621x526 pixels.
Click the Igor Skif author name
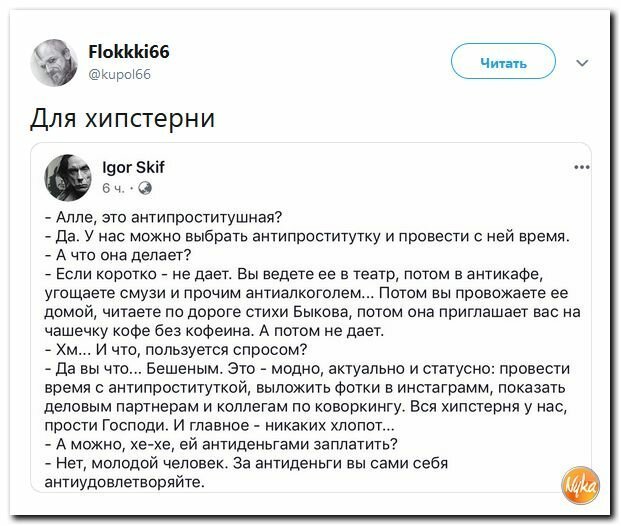pyautogui.click(x=133, y=167)
